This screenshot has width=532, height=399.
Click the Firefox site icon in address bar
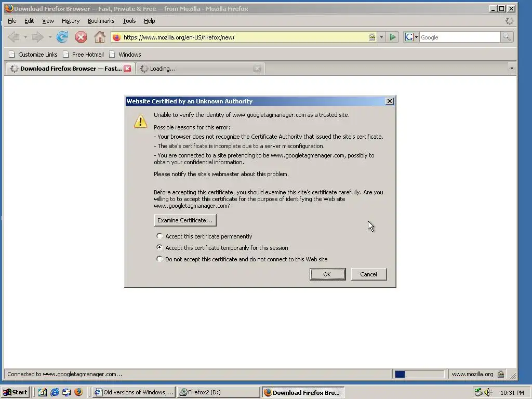(x=116, y=37)
